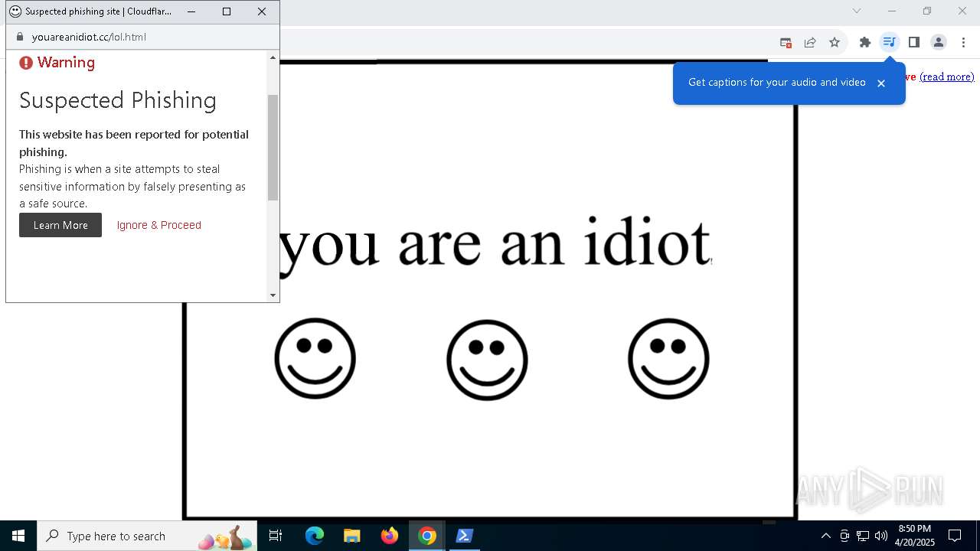Click the meet now tray icon
Viewport: 980px width, 551px height.
click(844, 536)
